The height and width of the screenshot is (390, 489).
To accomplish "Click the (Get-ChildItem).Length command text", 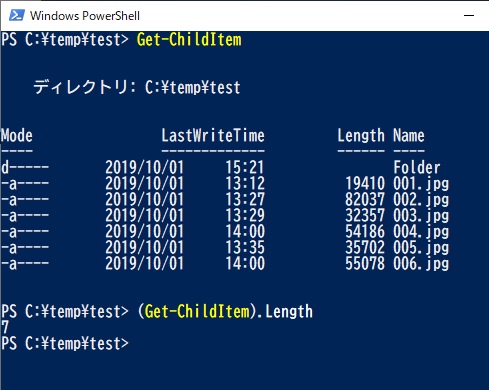I will (x=225, y=312).
